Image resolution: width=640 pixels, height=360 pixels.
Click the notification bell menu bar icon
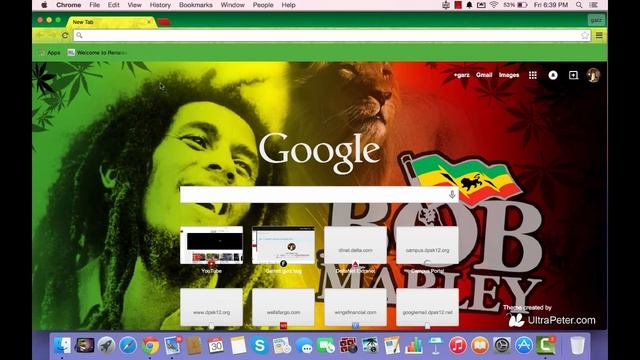coord(469,5)
